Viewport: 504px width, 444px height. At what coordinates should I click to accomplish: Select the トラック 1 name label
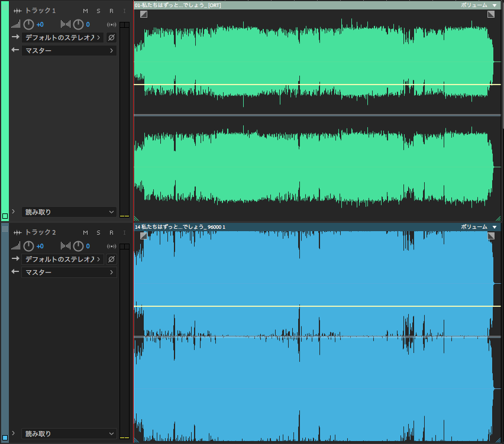coord(40,11)
